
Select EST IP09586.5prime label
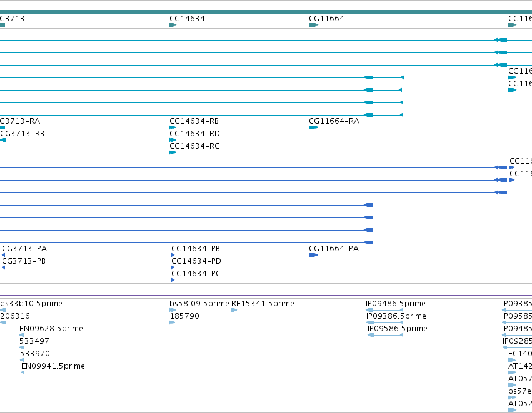pos(398,329)
